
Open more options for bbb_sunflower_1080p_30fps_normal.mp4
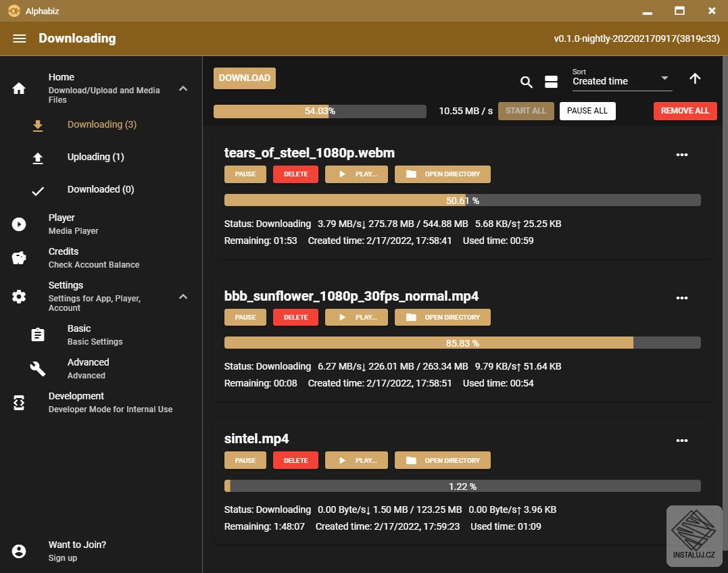[681, 298]
